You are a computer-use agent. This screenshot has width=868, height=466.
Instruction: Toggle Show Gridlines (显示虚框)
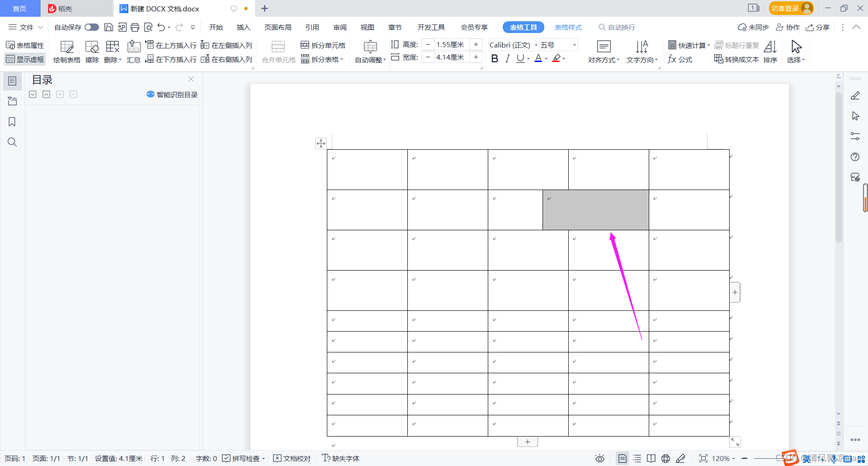pos(25,59)
